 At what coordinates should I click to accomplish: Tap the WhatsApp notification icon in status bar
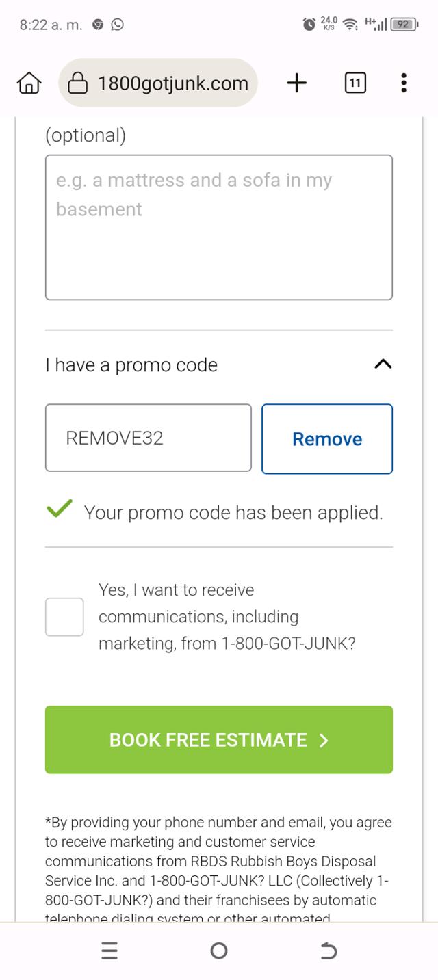(x=118, y=25)
